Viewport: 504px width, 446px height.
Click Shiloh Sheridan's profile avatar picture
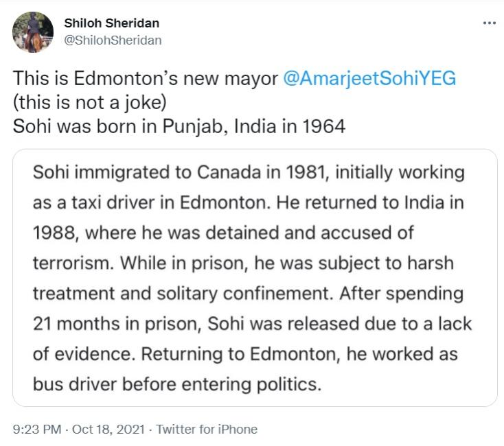[33, 32]
